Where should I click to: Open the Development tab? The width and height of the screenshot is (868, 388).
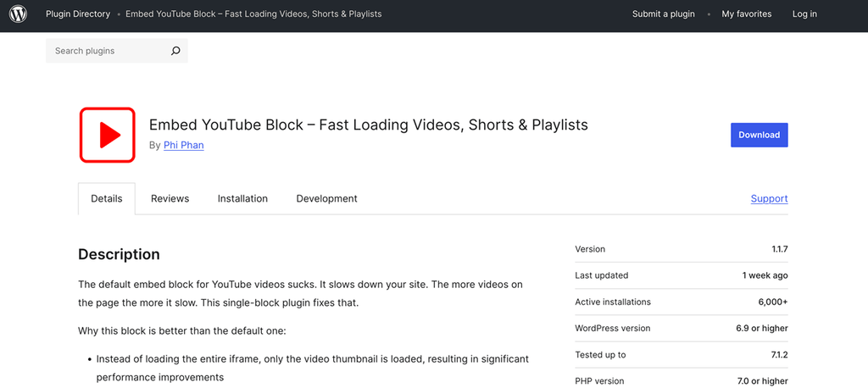[x=326, y=199]
